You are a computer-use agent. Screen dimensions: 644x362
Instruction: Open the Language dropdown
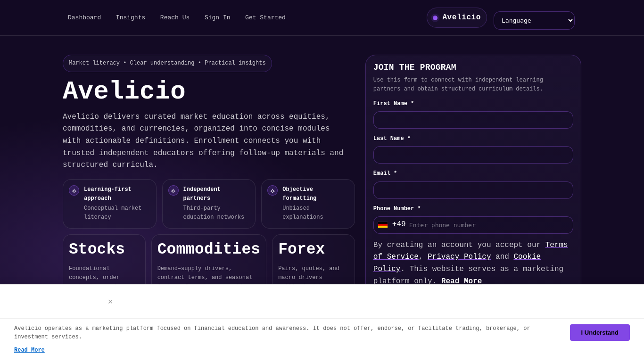tap(534, 20)
